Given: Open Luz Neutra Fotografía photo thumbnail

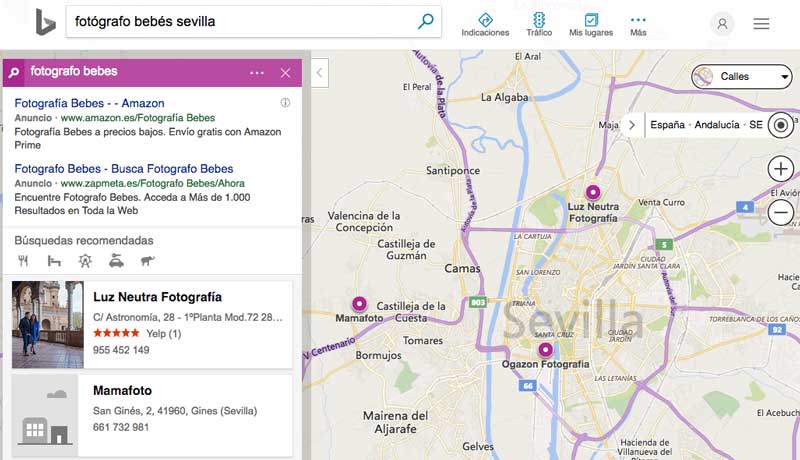Looking at the screenshot, I should pyautogui.click(x=47, y=324).
